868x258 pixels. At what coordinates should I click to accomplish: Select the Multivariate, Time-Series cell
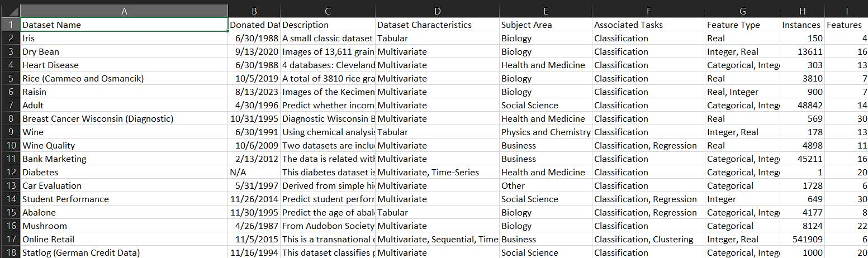tap(437, 172)
